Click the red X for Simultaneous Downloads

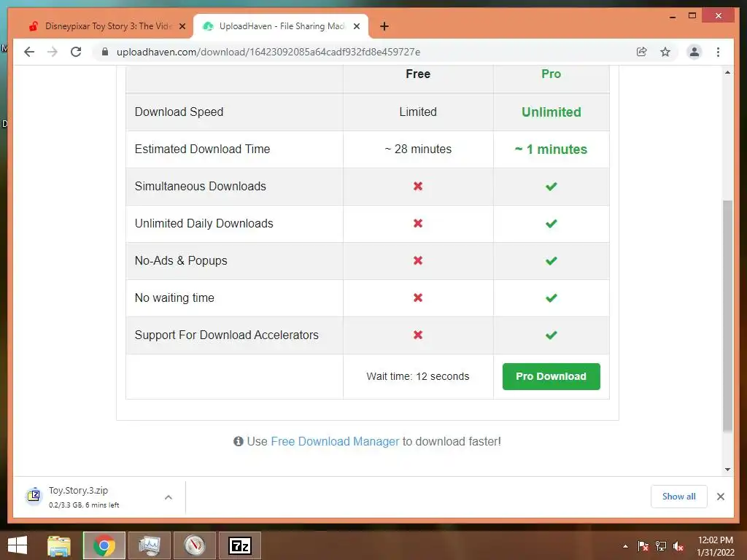coord(418,186)
